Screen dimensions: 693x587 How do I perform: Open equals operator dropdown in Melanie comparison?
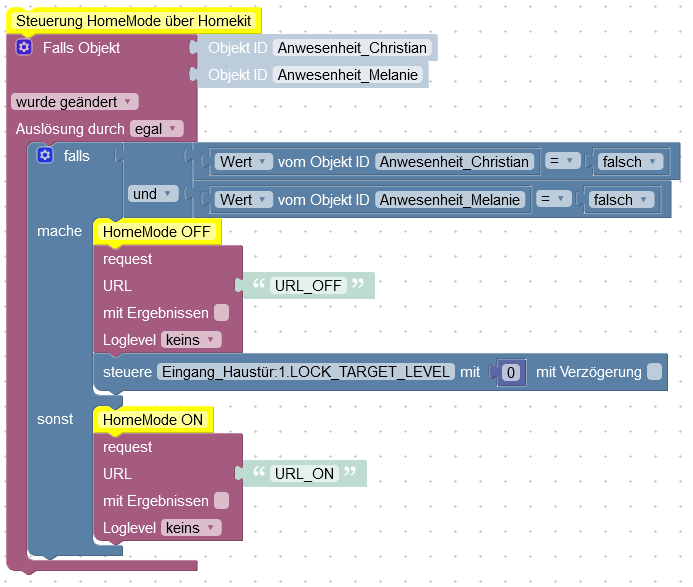point(552,199)
